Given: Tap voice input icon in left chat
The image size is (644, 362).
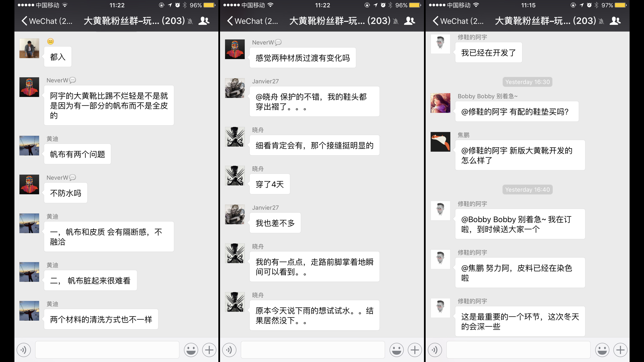Looking at the screenshot, I should click(x=23, y=350).
